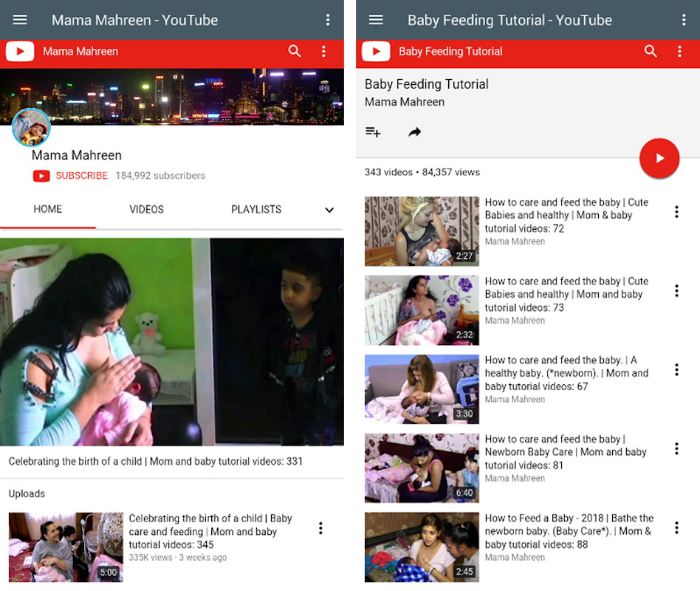
Task: Click '335K views · 3 weeks ago' text
Action: [178, 558]
